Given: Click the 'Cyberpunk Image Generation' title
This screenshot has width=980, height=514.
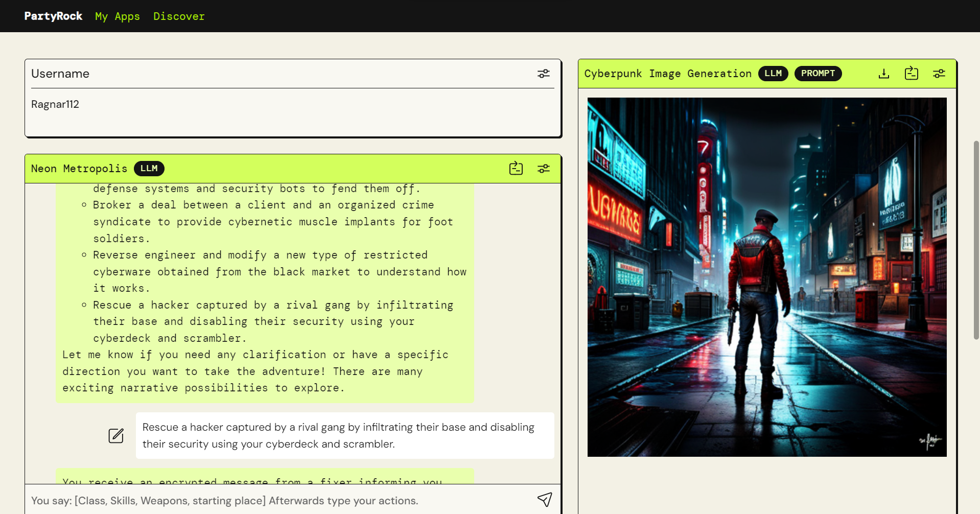Looking at the screenshot, I should pos(668,74).
